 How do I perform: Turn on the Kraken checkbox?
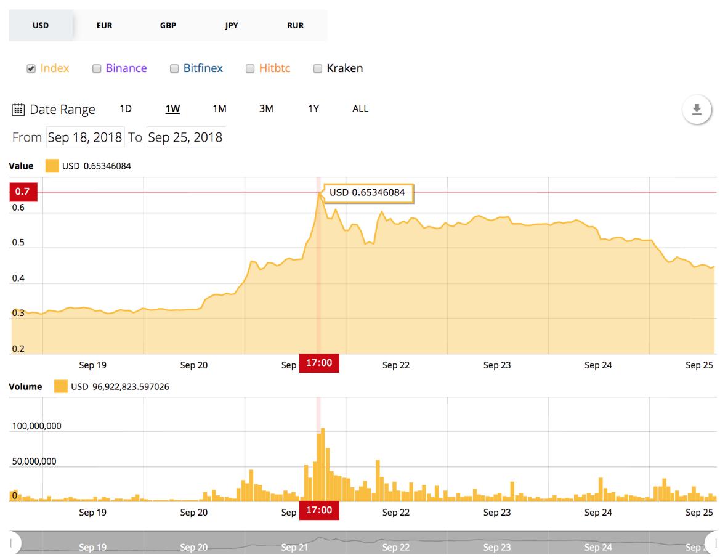pos(318,68)
